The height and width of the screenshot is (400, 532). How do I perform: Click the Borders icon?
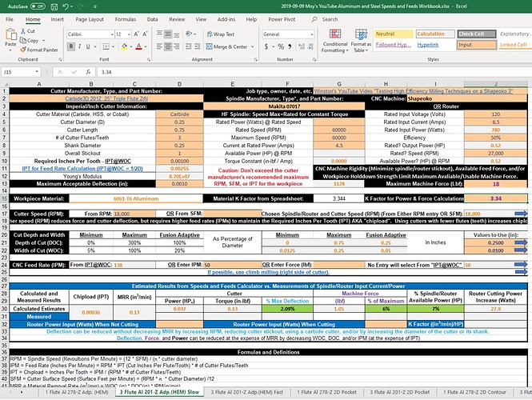click(106, 46)
